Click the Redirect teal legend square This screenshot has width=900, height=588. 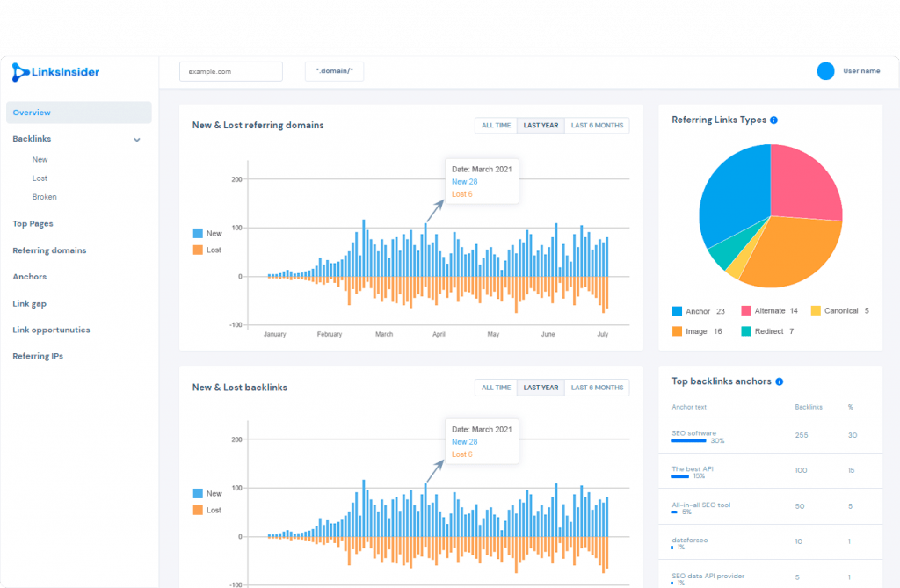click(746, 331)
